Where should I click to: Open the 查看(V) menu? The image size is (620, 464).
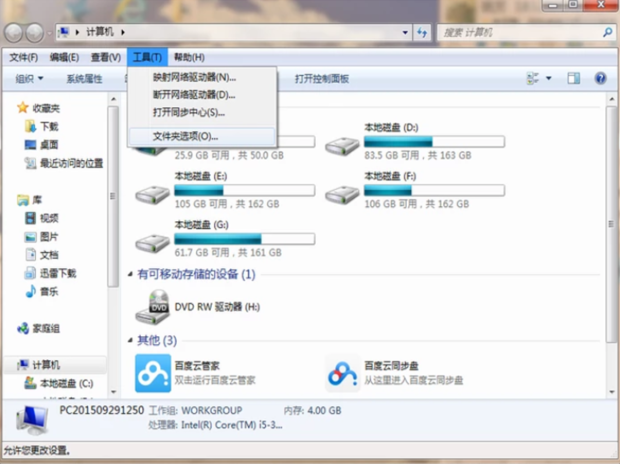(x=106, y=57)
